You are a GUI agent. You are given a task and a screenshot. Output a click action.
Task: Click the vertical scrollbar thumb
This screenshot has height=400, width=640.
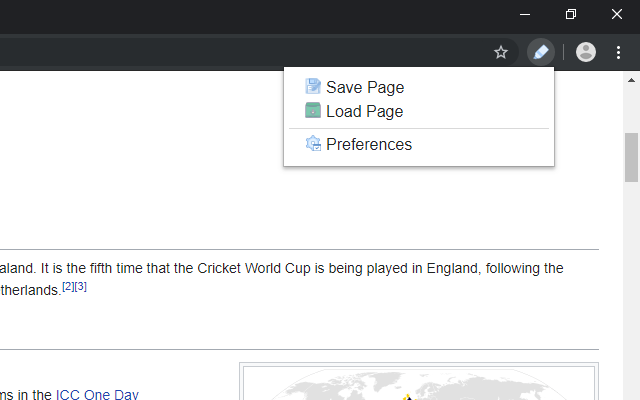click(631, 157)
